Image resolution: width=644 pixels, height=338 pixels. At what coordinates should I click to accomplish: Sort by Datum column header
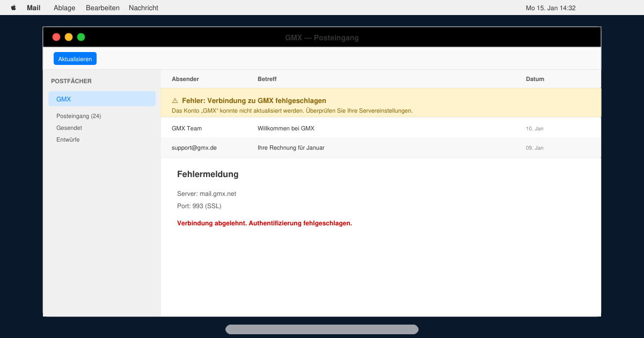[535, 79]
